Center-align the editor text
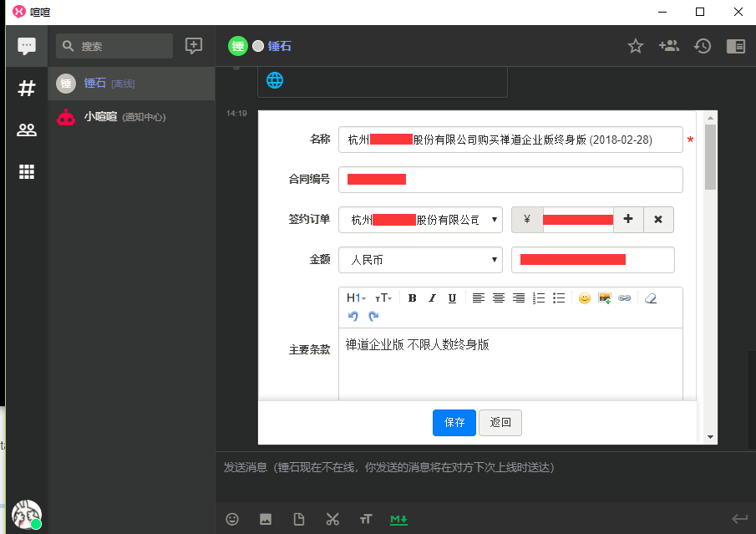Image resolution: width=756 pixels, height=534 pixels. [x=499, y=298]
